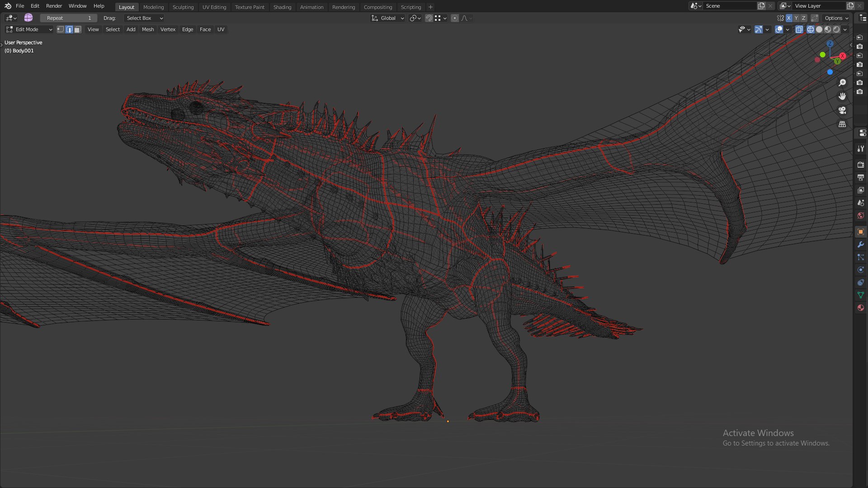Open Tool properties tab icon

click(x=861, y=149)
